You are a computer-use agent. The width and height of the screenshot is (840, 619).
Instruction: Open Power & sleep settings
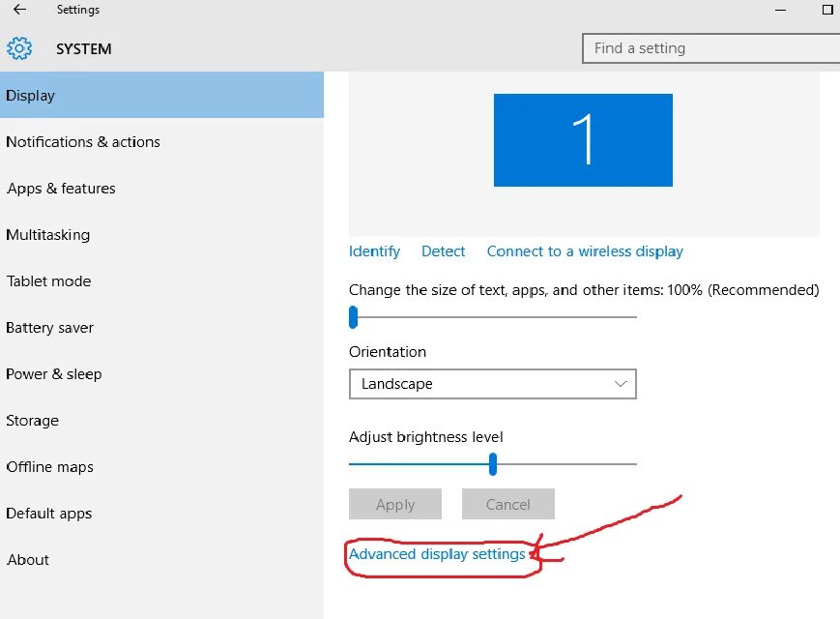click(161, 374)
